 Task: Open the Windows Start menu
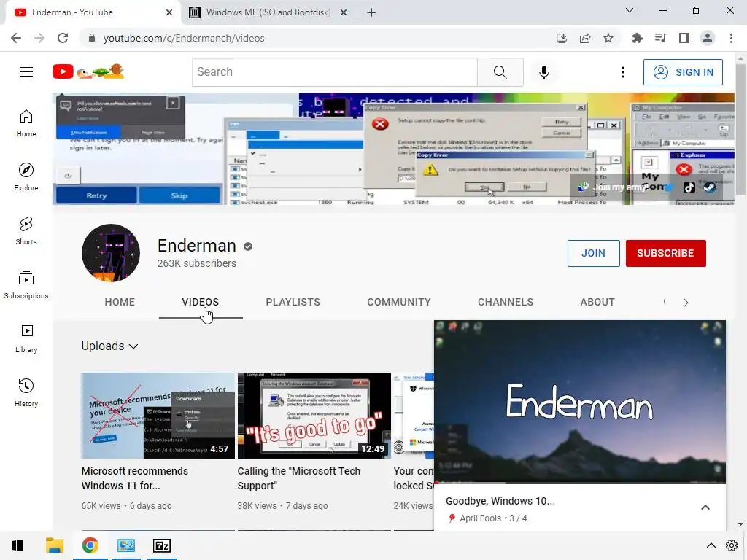[18, 545]
